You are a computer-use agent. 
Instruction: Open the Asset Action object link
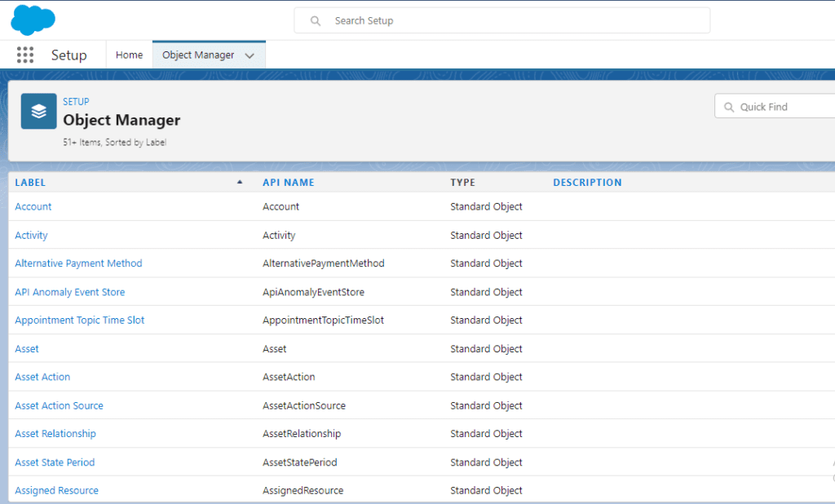click(x=42, y=378)
